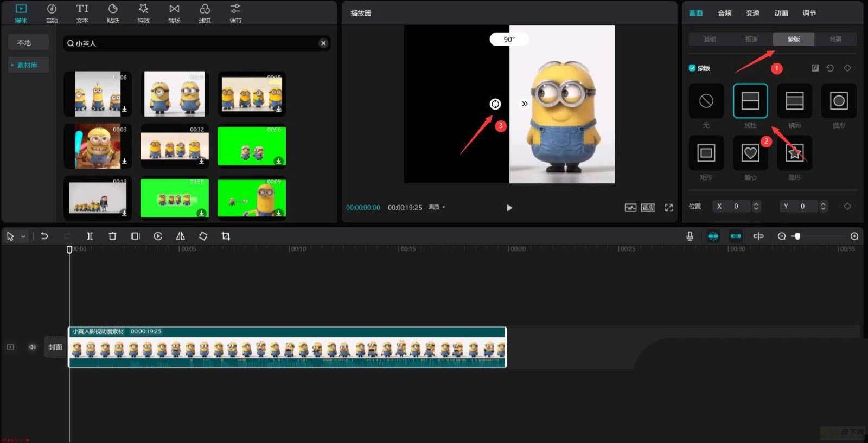The width and height of the screenshot is (868, 443).
Task: Download the 00:09 green screen clip
Action: coord(278,213)
